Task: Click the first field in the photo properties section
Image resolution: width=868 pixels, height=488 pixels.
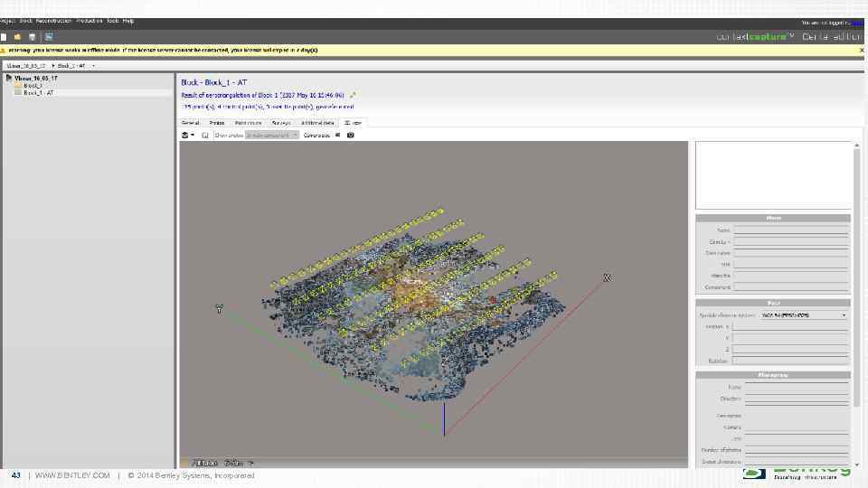Action: click(791, 230)
